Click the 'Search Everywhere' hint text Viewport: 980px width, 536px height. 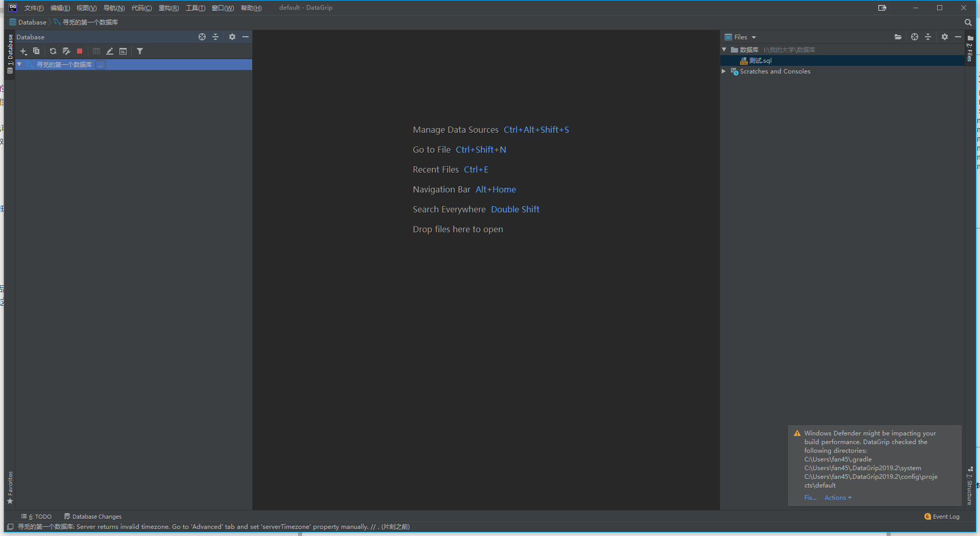pyautogui.click(x=449, y=209)
